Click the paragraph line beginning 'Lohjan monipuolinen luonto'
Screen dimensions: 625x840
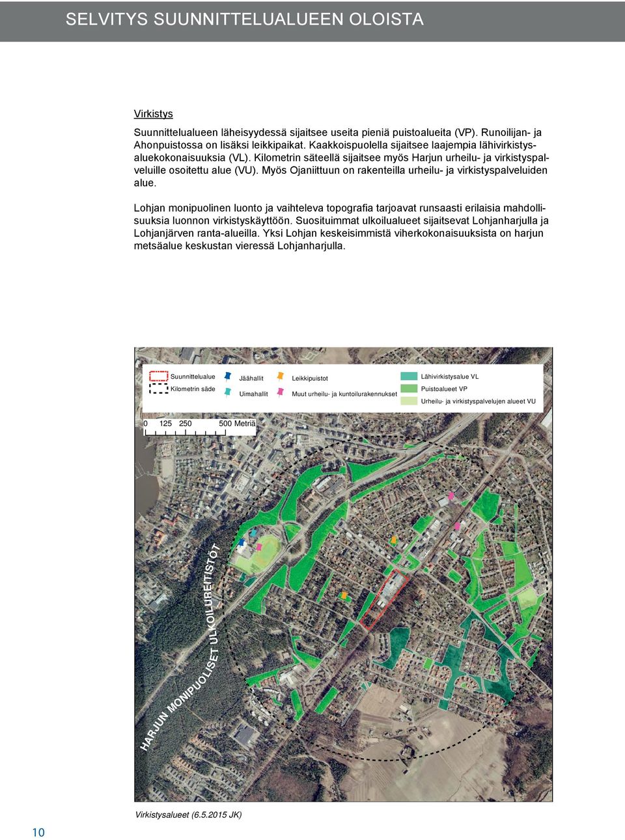tap(340, 208)
